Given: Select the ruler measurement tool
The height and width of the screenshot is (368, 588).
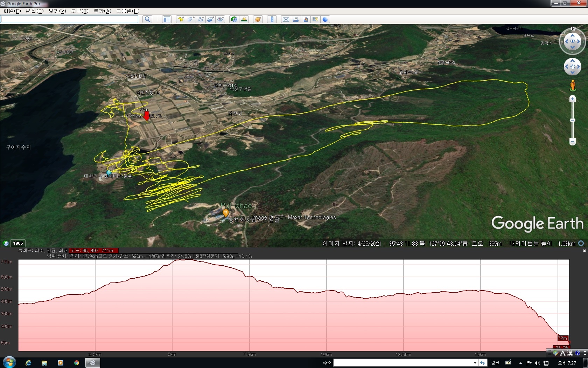Looking at the screenshot, I should pyautogui.click(x=272, y=19).
